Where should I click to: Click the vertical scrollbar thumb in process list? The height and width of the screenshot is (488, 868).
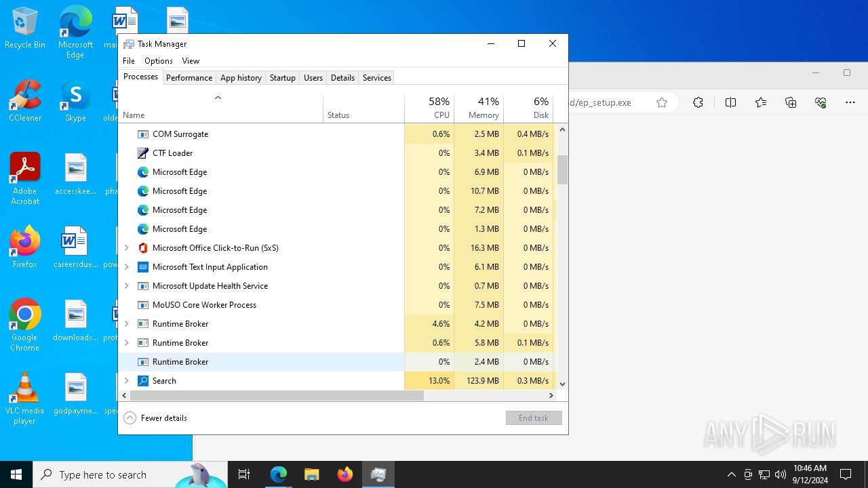tap(562, 169)
